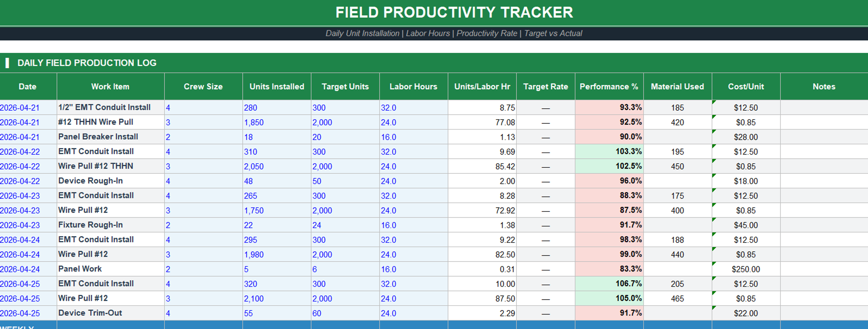The image size is (868, 329).
Task: Select the Material Used header cell
Action: coord(677,87)
